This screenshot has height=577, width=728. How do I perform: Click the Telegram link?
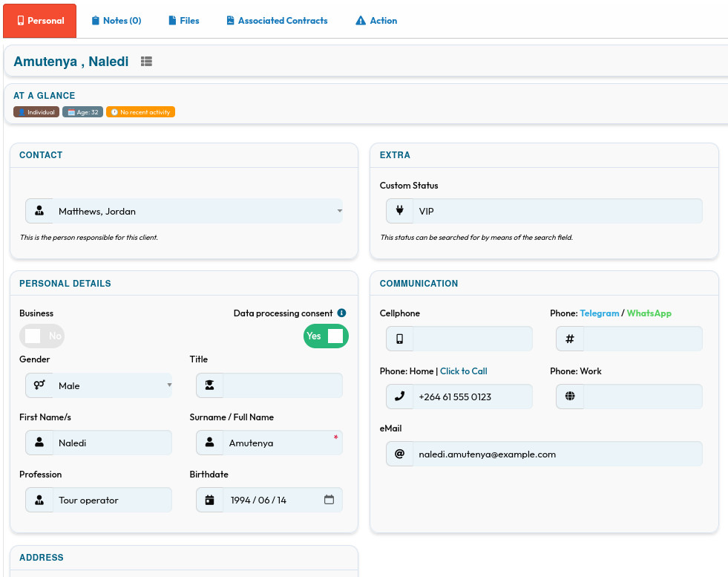(x=599, y=313)
